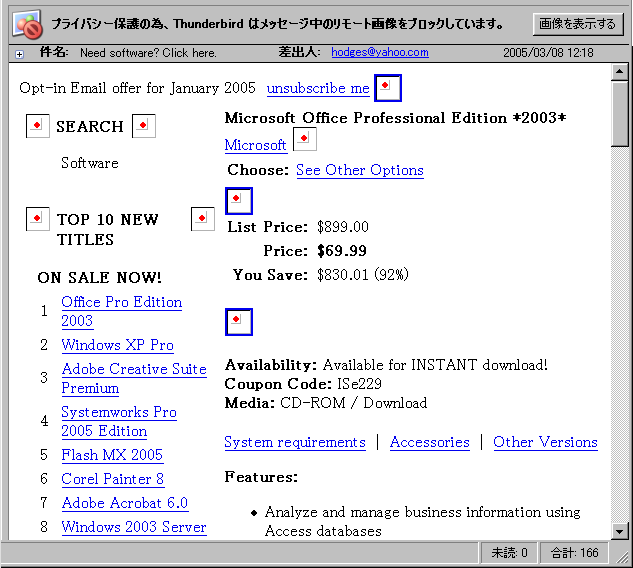Click blocked image placeholder right of SEARCH
Viewport: 633px width, 568px height.
click(144, 126)
